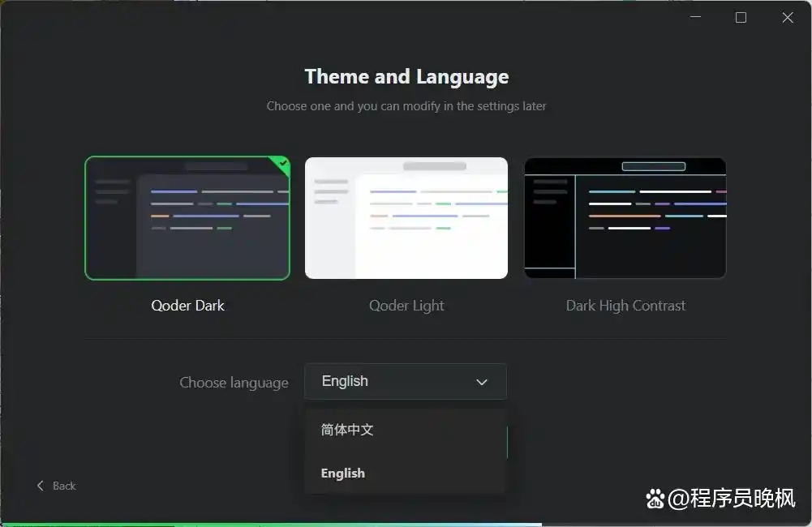
Task: Click the sidebar pane in Dark High Contrast preview
Action: [x=550, y=219]
